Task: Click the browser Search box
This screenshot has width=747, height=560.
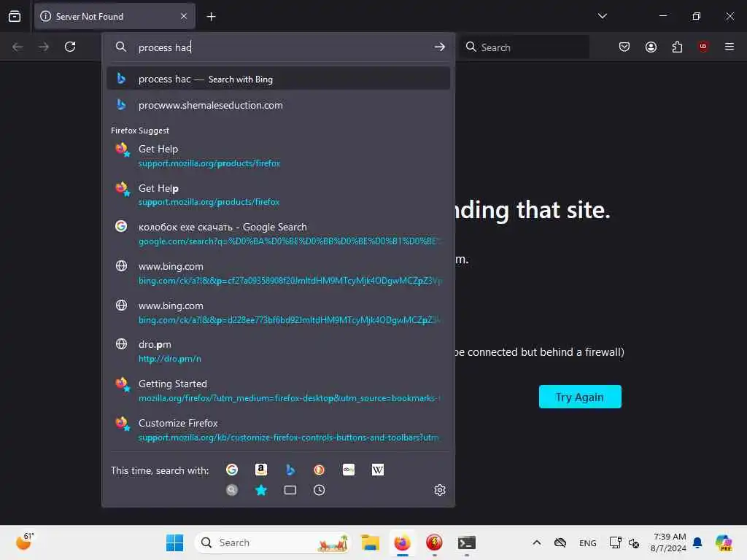Action: tap(524, 47)
